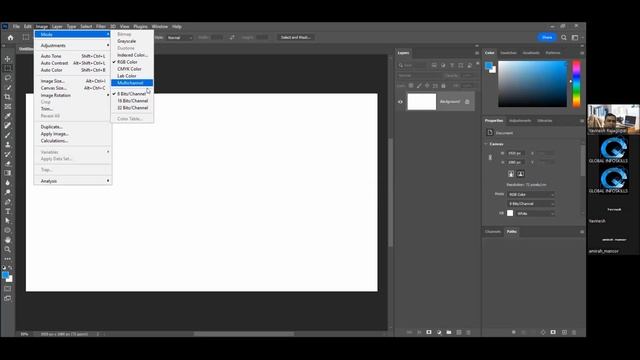Screen dimensions: 640x360
Task: Select the Move tool
Action: pyautogui.click(x=8, y=59)
